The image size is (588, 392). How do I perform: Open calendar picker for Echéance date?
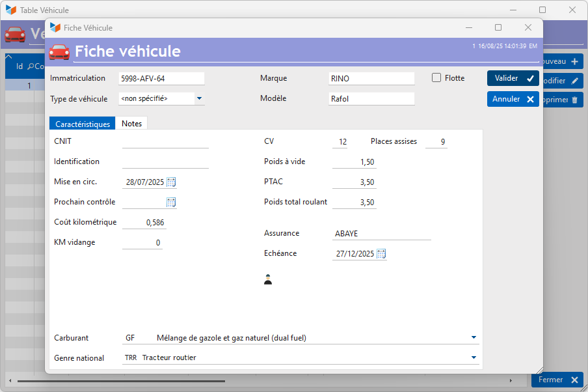coord(381,254)
